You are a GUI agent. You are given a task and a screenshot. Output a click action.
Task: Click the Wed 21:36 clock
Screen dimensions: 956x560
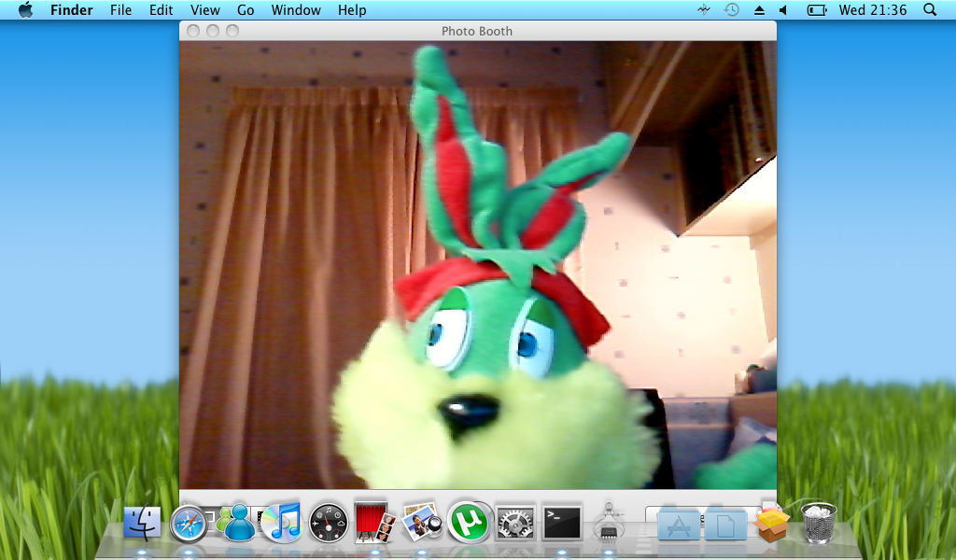click(x=873, y=9)
